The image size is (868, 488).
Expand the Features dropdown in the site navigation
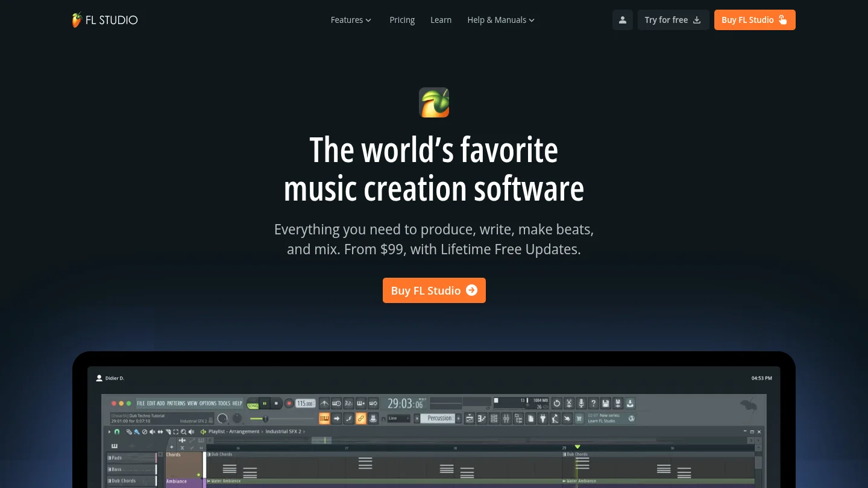click(x=351, y=20)
